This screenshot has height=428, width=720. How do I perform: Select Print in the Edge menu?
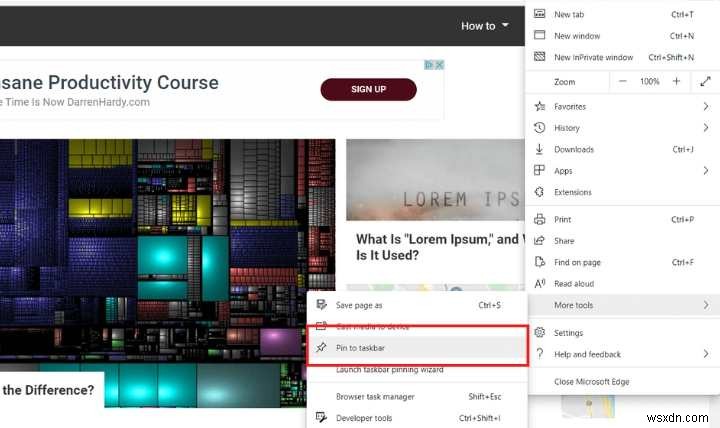coord(622,220)
